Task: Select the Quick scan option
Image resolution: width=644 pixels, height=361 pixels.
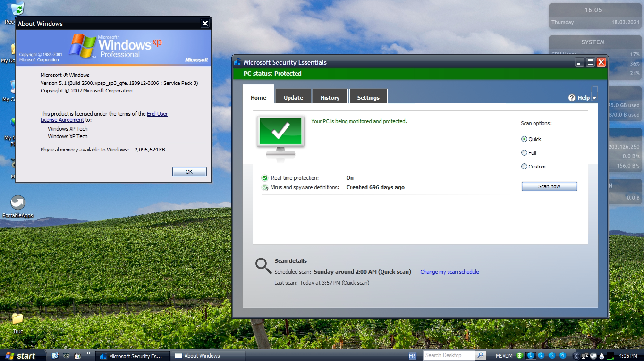Action: tap(524, 139)
